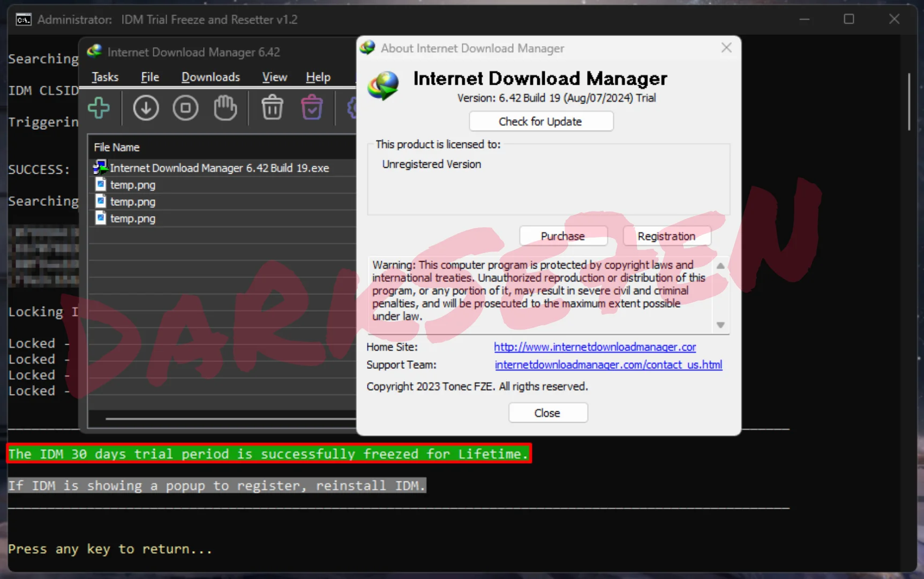Image resolution: width=924 pixels, height=579 pixels.
Task: Open the Support Team contact_us link
Action: (608, 365)
